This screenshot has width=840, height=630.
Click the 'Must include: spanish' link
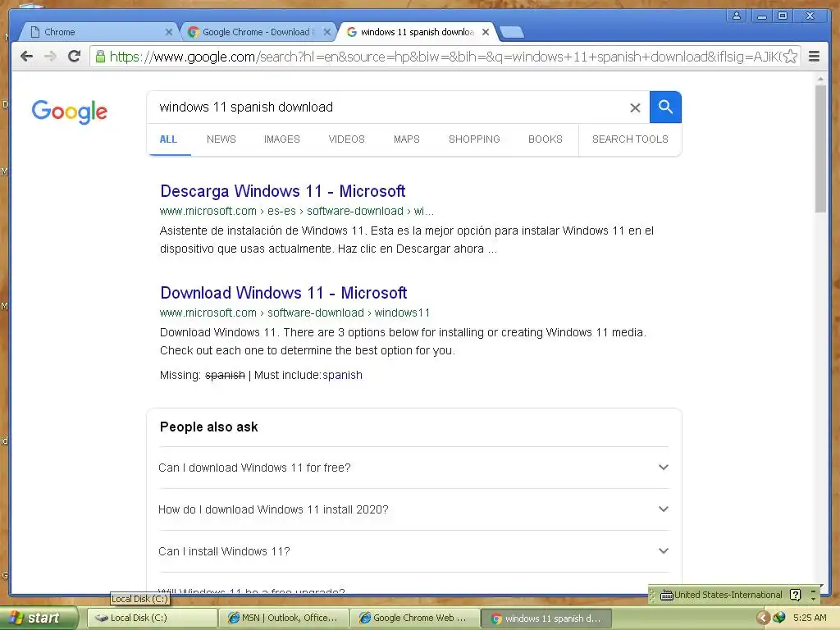tap(342, 375)
